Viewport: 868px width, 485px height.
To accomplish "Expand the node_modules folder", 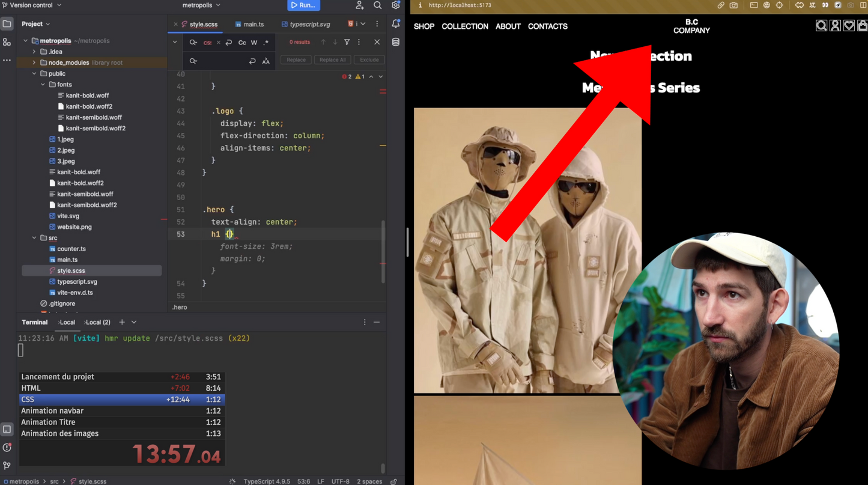I will [34, 63].
